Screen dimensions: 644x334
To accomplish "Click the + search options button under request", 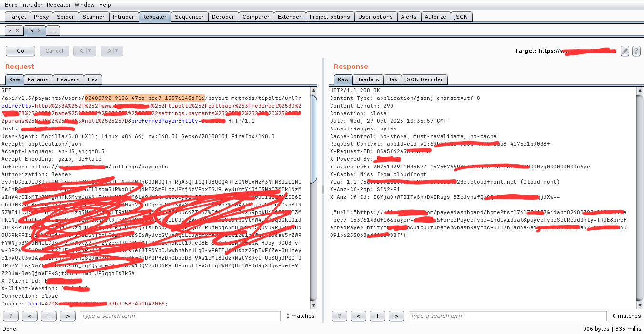I will click(x=49, y=316).
